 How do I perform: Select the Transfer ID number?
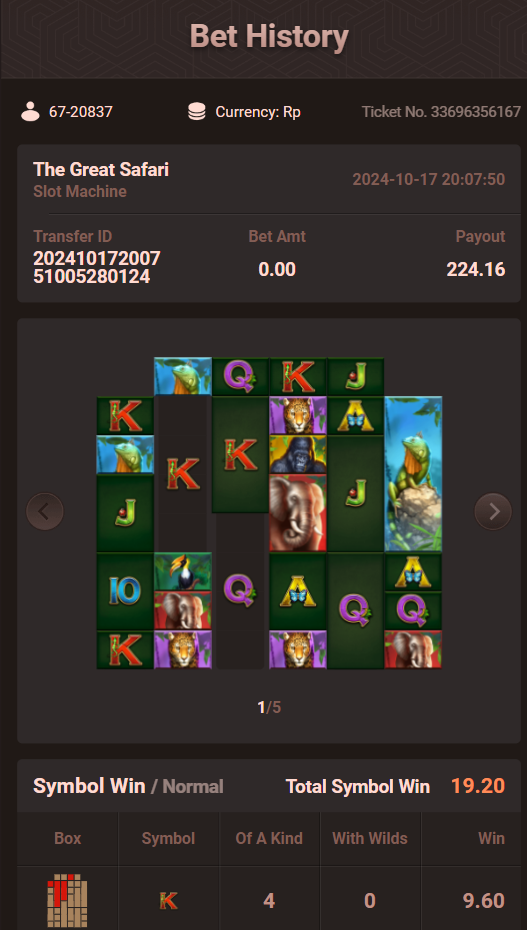coord(97,267)
